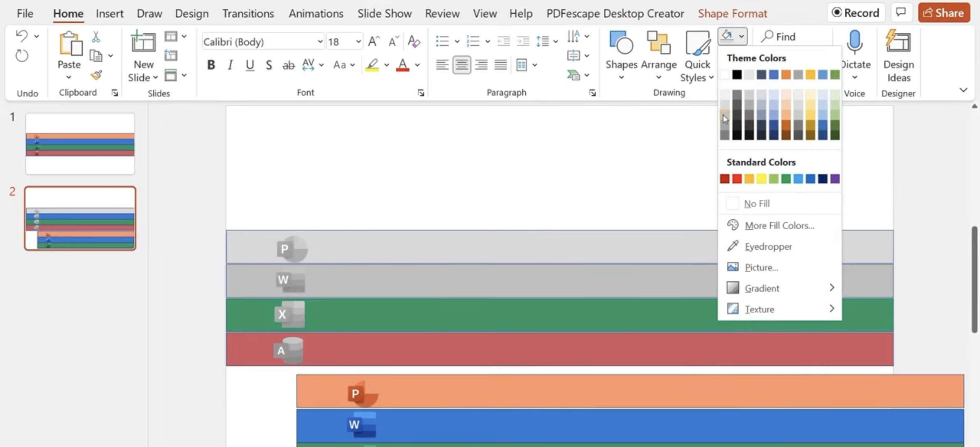The height and width of the screenshot is (447, 980).
Task: Open the font name Calibri (Body) dropdown
Action: (320, 42)
